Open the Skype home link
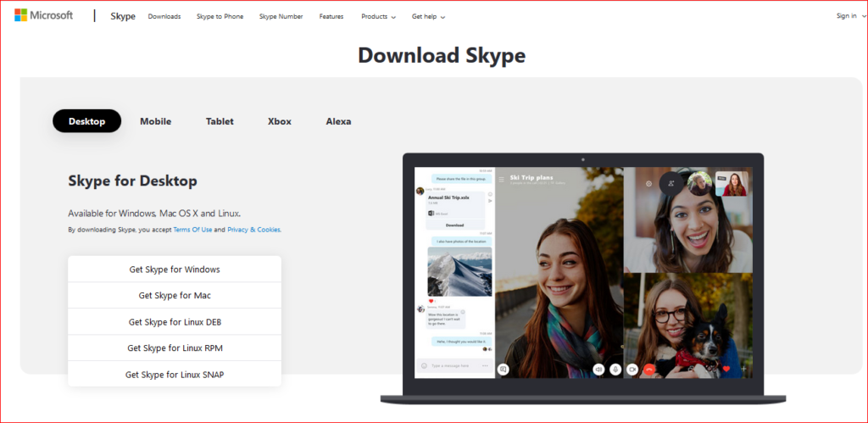 [123, 16]
